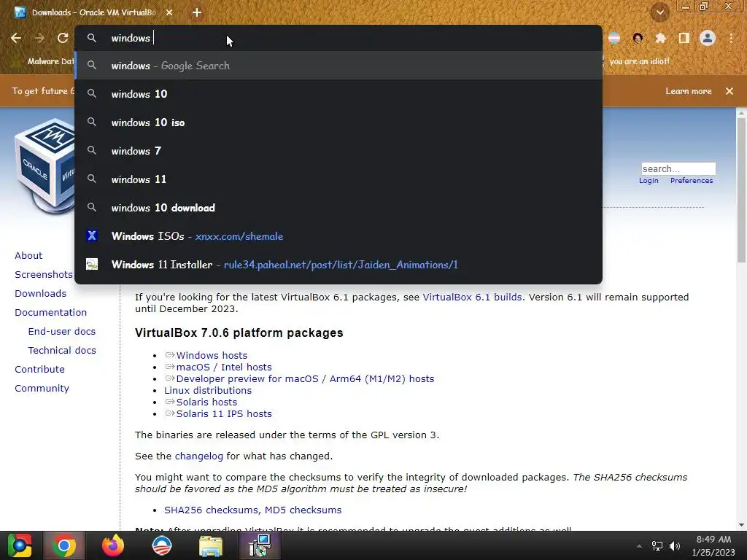Click the site search input field
Image resolution: width=747 pixels, height=560 pixels.
tap(678, 168)
